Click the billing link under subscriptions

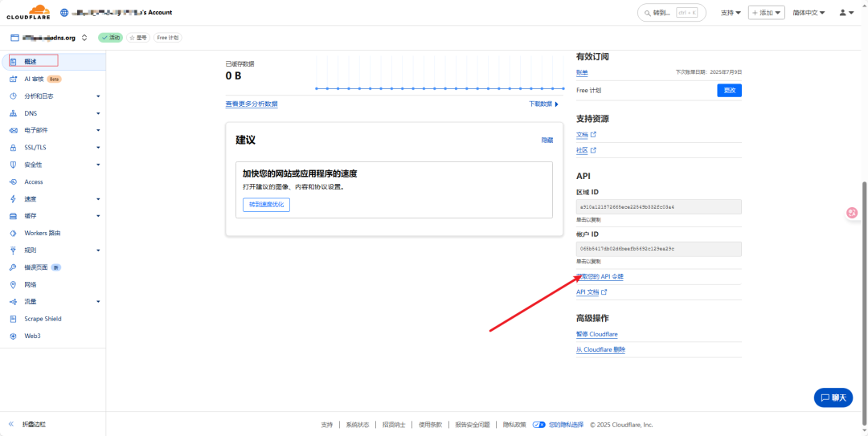[x=582, y=72]
